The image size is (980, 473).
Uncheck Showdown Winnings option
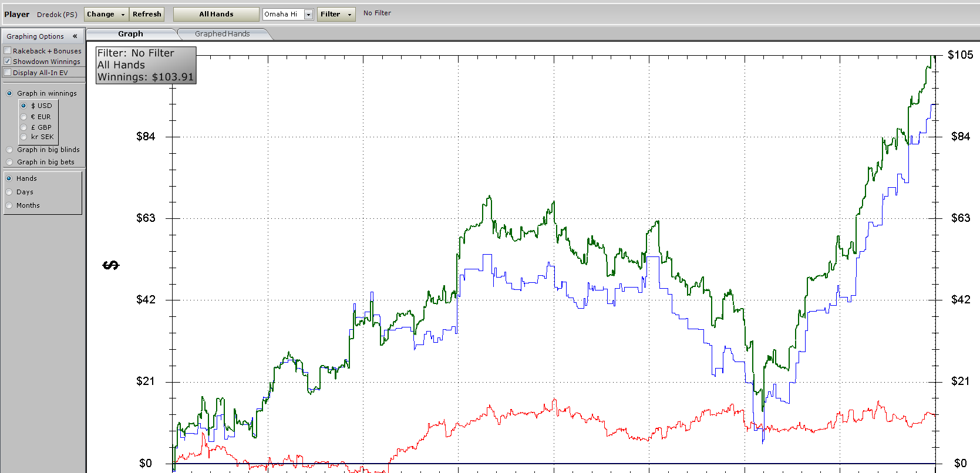click(x=8, y=61)
